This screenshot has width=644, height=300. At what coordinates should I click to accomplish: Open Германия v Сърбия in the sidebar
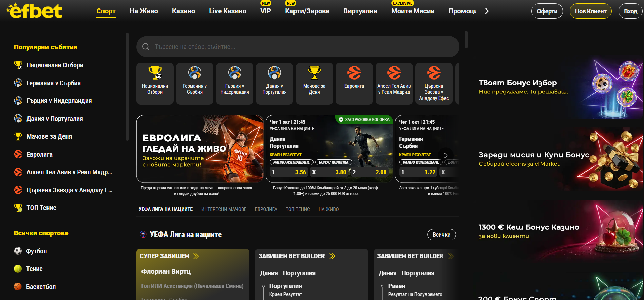[x=54, y=83]
